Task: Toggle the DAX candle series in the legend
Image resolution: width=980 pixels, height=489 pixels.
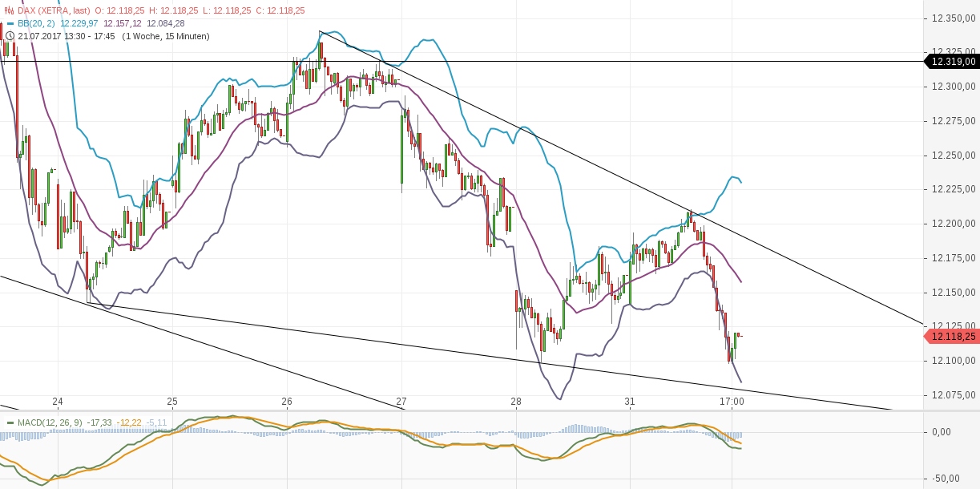Action: (x=53, y=11)
